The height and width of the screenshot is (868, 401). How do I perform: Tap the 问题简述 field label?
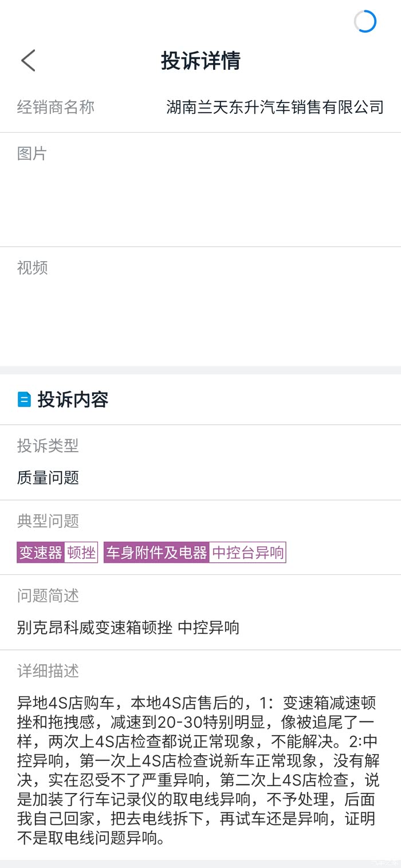pos(48,595)
